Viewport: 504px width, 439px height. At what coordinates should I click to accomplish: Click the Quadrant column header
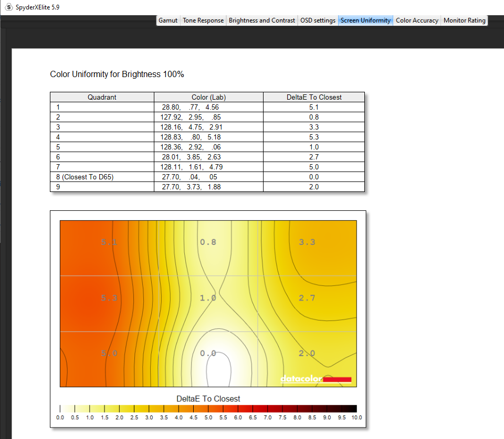point(102,97)
